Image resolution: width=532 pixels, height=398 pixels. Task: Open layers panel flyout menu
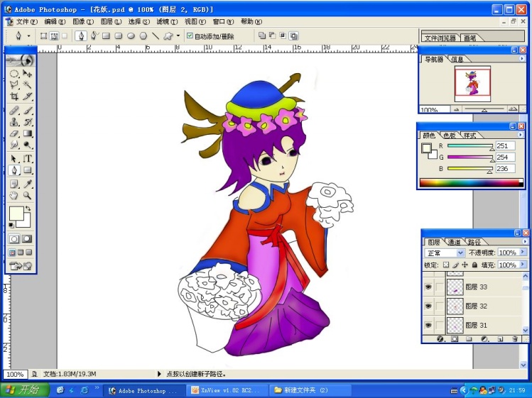point(525,241)
